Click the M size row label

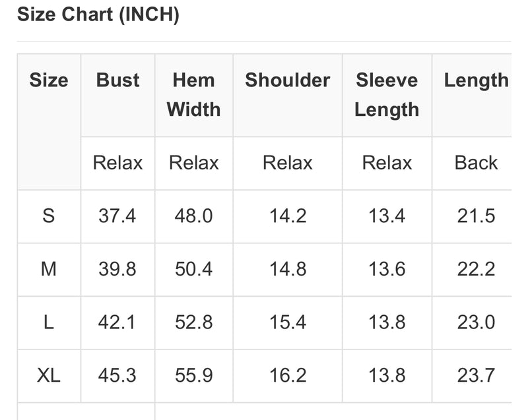[x=48, y=269]
